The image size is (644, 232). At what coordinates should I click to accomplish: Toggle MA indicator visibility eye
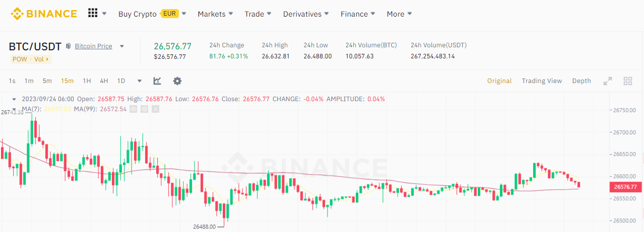pos(134,109)
